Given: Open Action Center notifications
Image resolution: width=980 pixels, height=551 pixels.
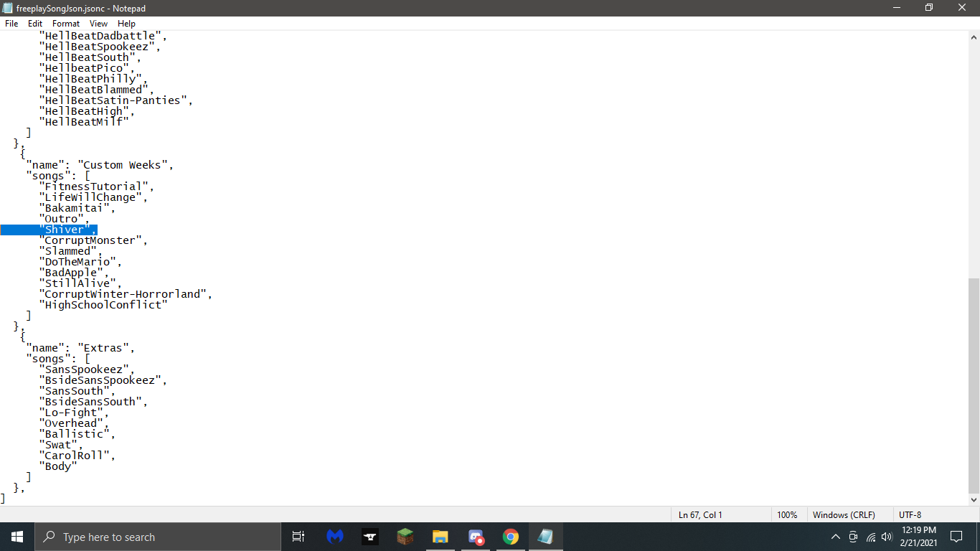Looking at the screenshot, I should pos(956,537).
